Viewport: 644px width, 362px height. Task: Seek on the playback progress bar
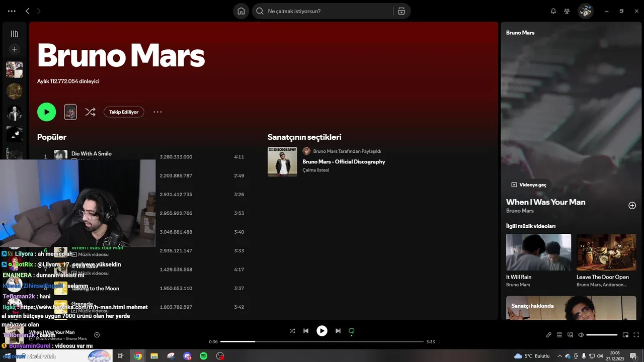[322, 342]
